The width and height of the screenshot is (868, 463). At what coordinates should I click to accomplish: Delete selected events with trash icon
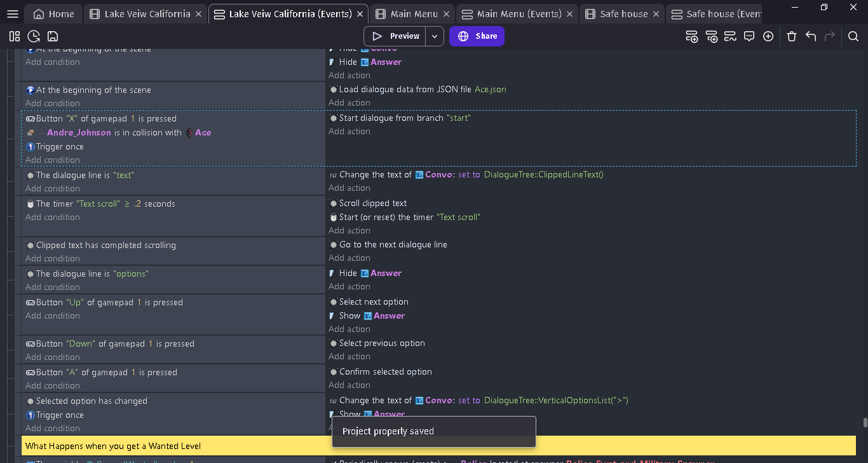pos(791,36)
